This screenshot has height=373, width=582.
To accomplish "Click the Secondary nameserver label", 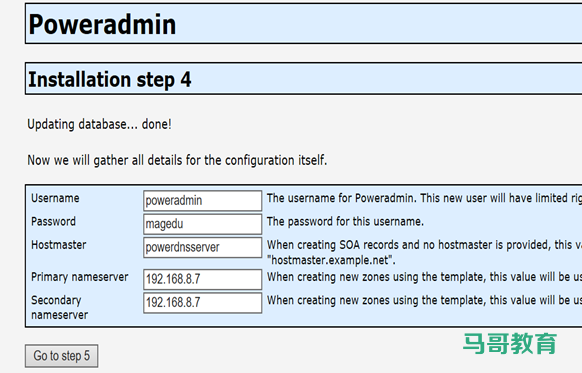I will (59, 307).
